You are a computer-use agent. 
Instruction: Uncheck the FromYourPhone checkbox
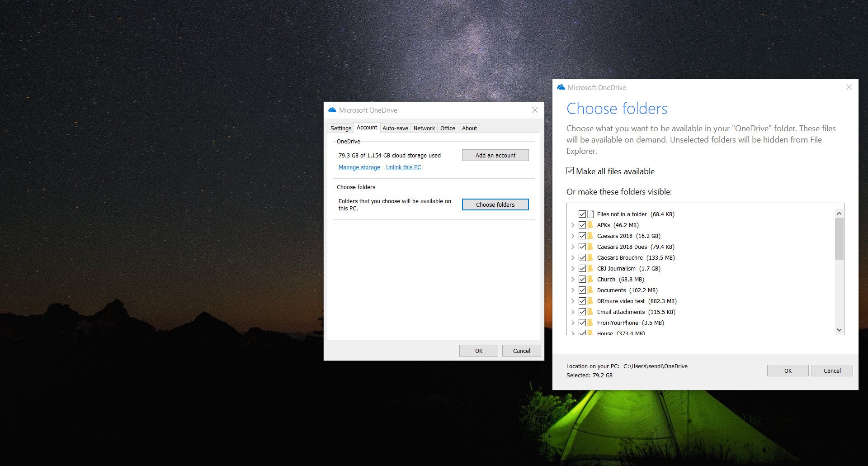582,323
